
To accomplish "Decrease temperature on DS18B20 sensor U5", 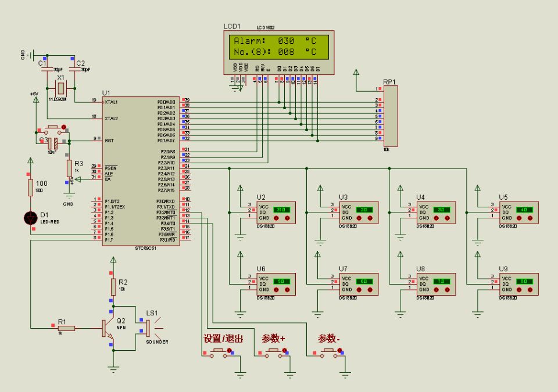I will click(x=519, y=218).
